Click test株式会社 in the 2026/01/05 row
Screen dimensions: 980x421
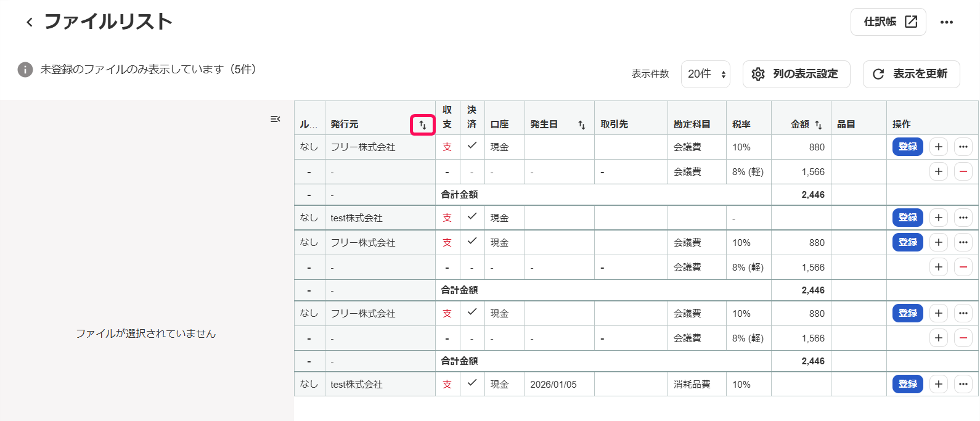[x=356, y=385]
